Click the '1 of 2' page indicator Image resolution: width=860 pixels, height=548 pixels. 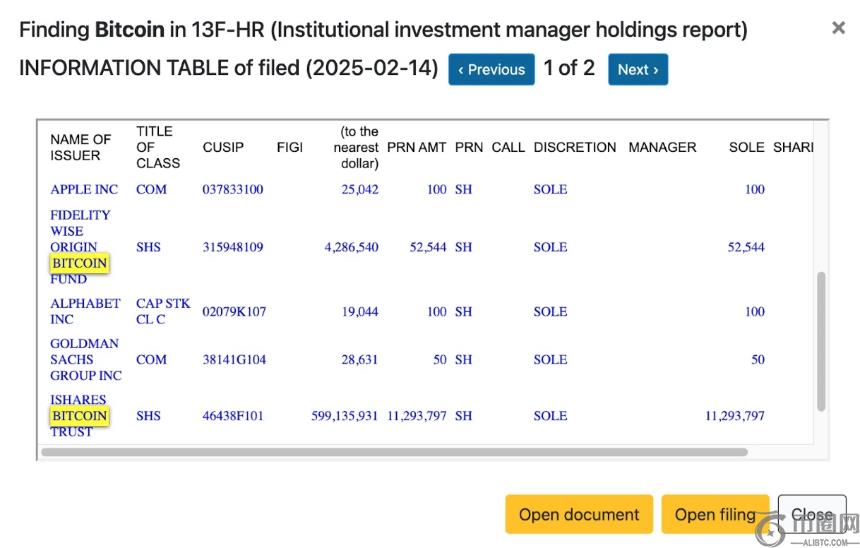pos(569,68)
